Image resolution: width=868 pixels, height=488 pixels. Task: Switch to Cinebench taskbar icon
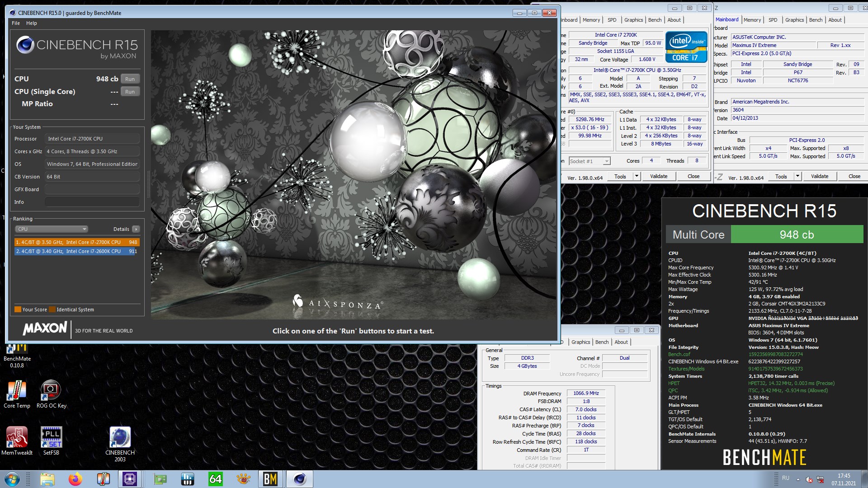click(x=300, y=479)
